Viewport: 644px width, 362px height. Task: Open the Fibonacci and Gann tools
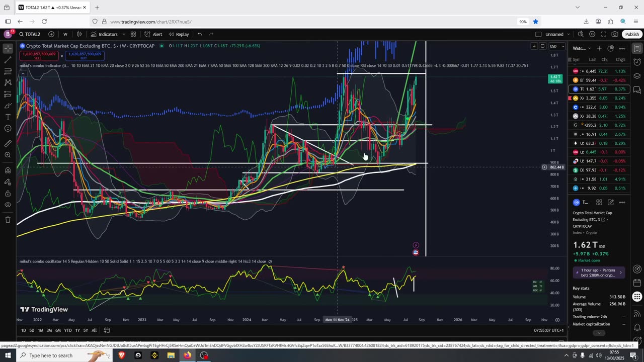click(x=8, y=71)
